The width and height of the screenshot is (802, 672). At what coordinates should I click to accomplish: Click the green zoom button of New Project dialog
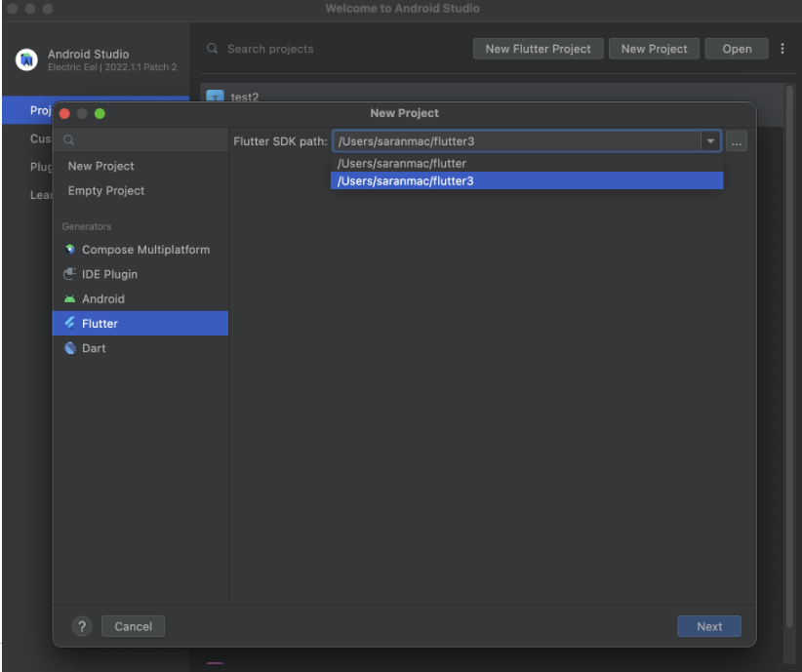pos(100,113)
